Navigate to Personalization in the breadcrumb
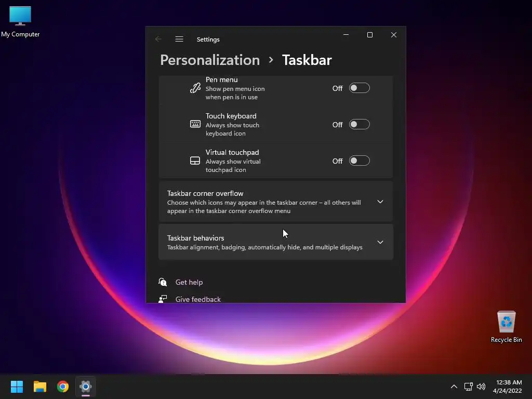The width and height of the screenshot is (532, 399). tap(210, 60)
